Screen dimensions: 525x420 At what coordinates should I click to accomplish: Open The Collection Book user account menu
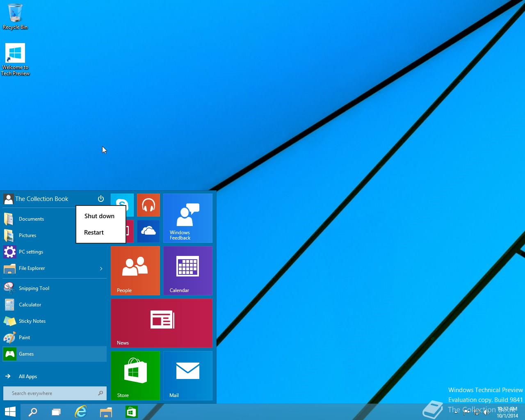point(36,199)
